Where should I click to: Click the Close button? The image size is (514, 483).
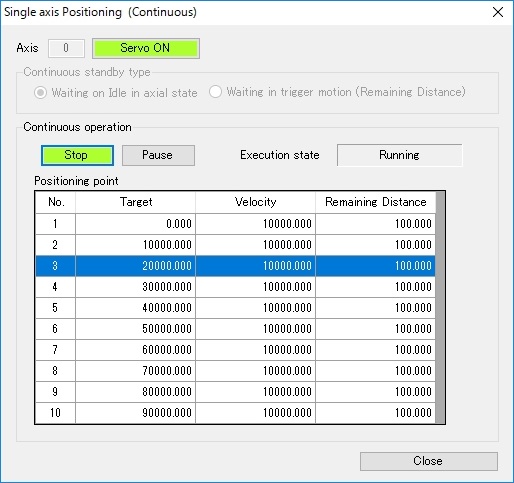(x=429, y=461)
